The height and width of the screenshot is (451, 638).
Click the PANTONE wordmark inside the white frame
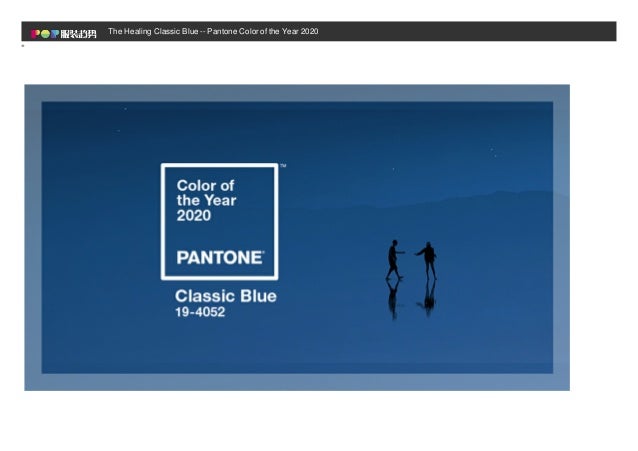[221, 258]
